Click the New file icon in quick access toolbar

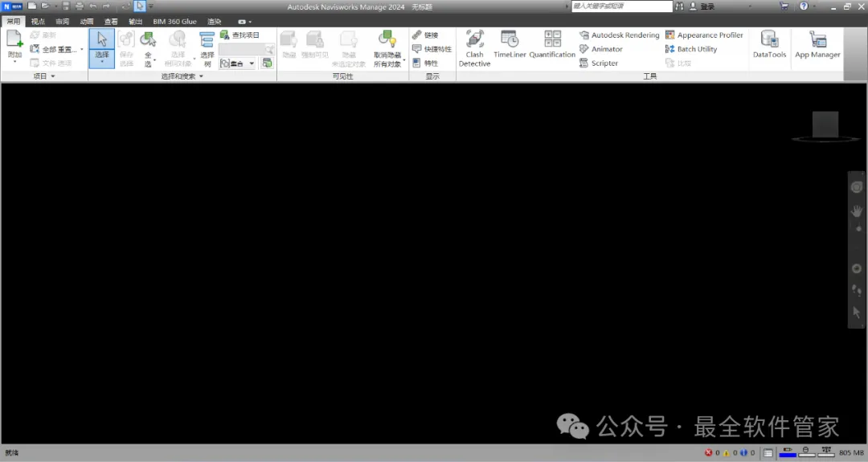32,6
